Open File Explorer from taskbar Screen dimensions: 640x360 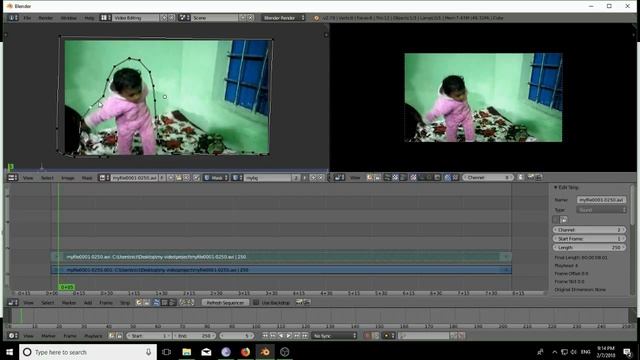click(187, 352)
